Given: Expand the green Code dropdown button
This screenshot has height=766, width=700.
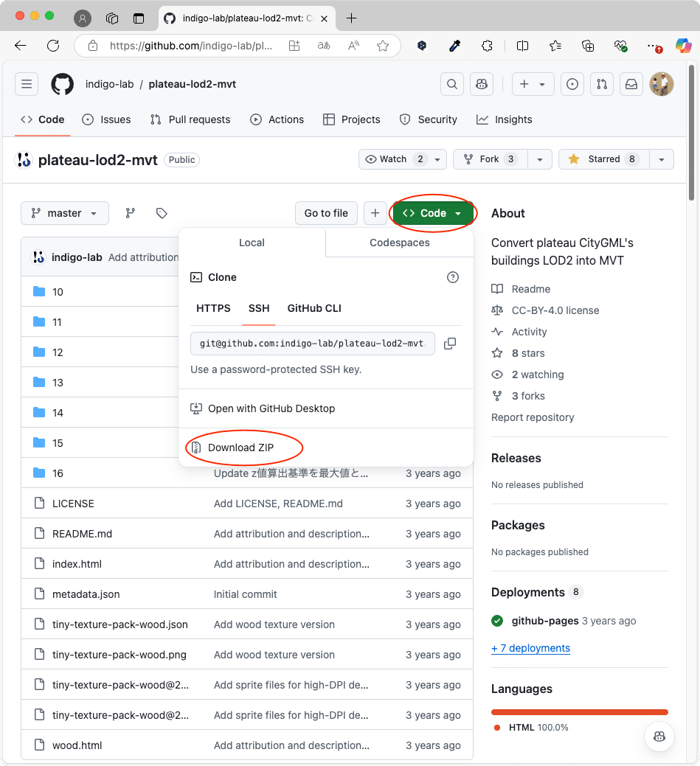Looking at the screenshot, I should [432, 213].
